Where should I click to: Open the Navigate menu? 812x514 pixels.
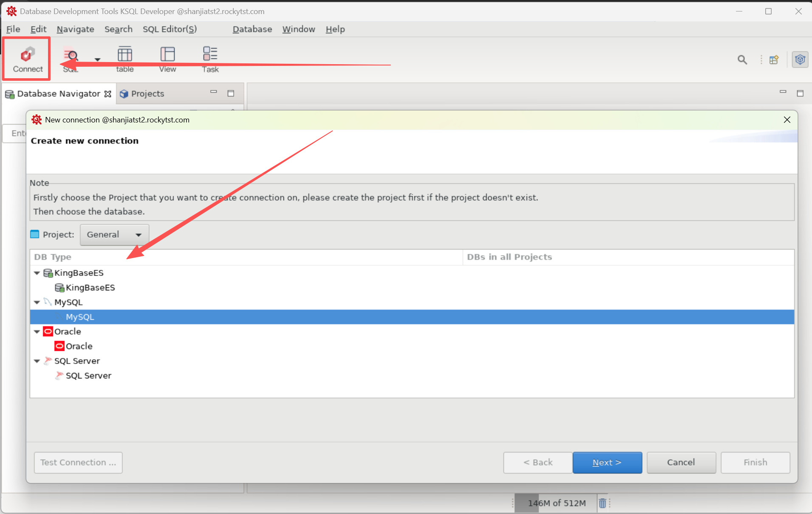75,29
